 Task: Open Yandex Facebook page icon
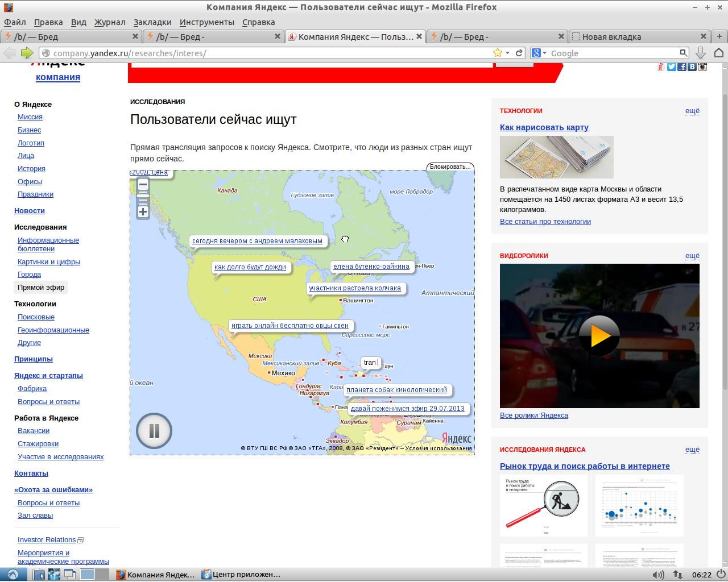point(682,66)
